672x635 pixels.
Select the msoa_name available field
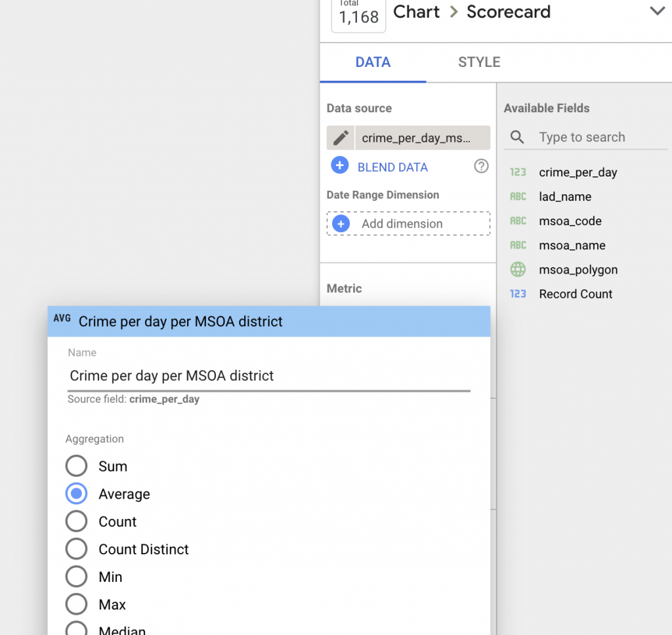point(572,245)
